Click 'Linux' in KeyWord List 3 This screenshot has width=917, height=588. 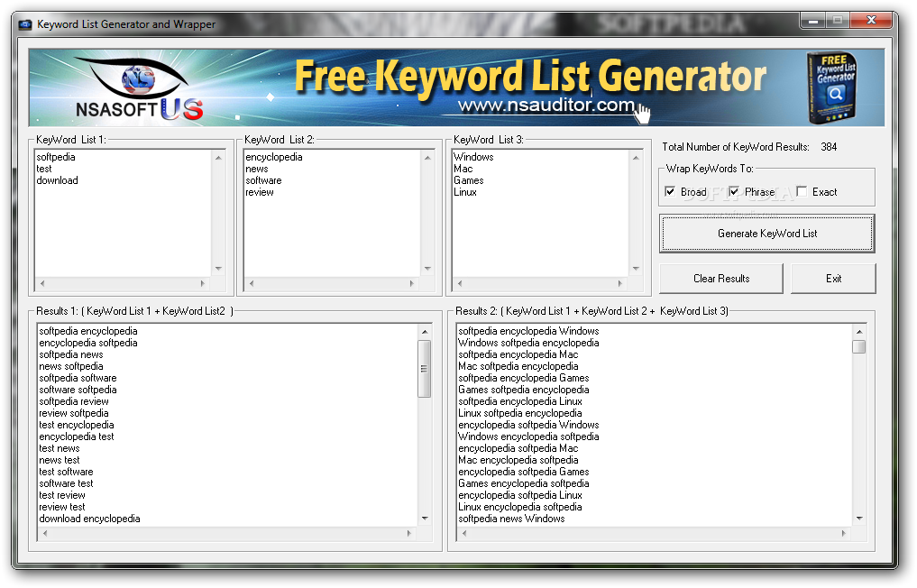(x=465, y=192)
